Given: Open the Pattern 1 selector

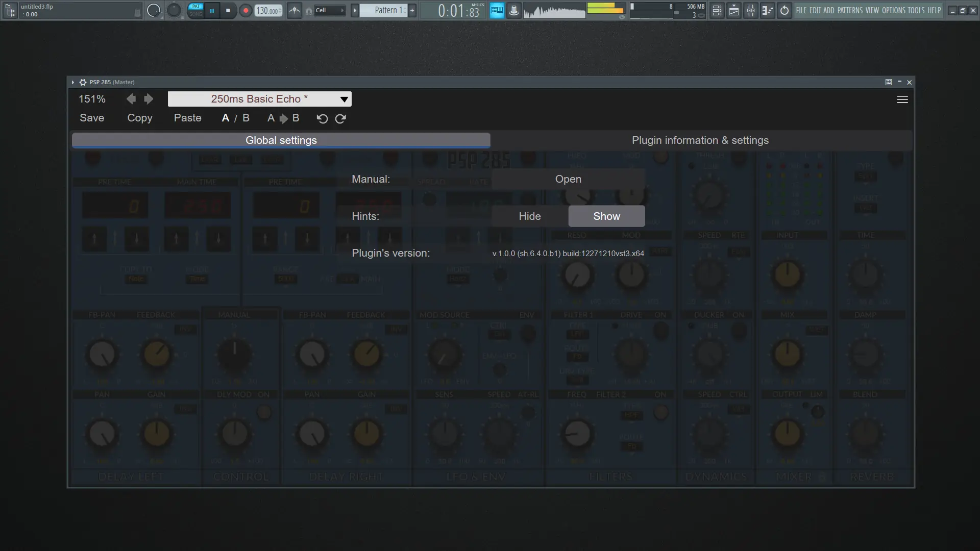Looking at the screenshot, I should pyautogui.click(x=385, y=10).
